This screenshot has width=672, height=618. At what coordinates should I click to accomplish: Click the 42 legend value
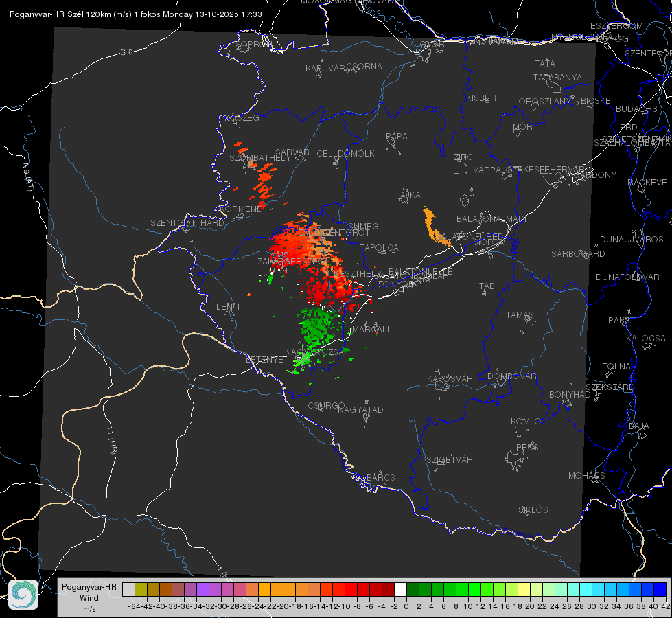(666, 606)
